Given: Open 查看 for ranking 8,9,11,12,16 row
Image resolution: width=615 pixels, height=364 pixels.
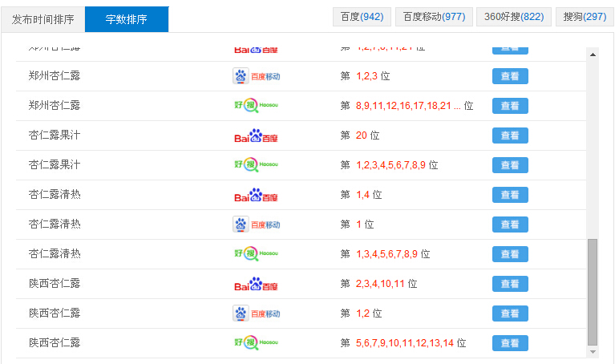Looking at the screenshot, I should [510, 106].
